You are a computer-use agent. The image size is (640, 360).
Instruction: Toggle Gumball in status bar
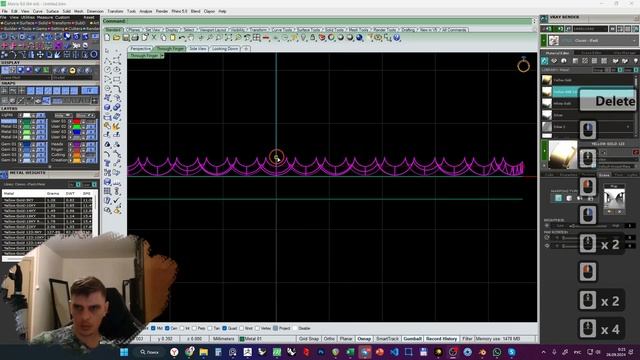point(412,339)
